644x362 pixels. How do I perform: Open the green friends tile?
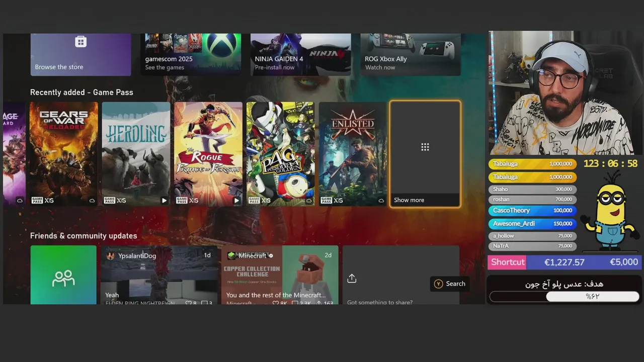click(63, 275)
